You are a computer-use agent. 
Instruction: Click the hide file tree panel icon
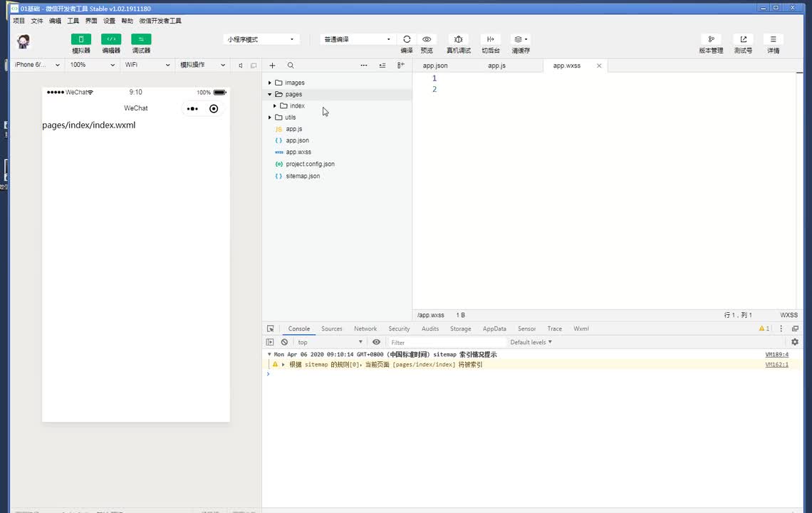click(x=401, y=66)
